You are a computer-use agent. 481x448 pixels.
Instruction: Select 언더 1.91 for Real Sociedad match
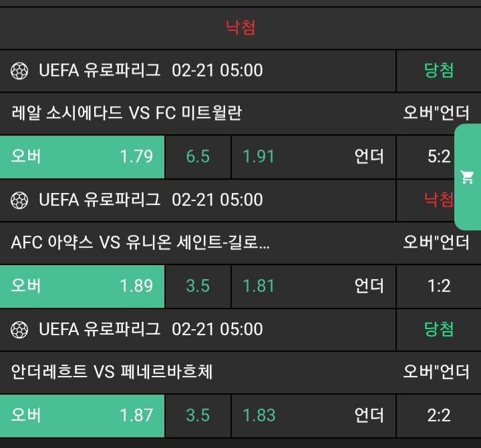(x=313, y=157)
